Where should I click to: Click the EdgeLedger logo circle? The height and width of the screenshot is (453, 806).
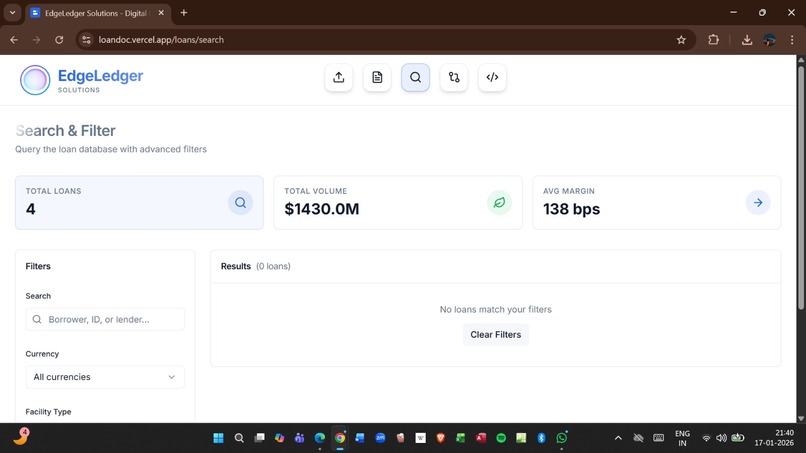[35, 80]
